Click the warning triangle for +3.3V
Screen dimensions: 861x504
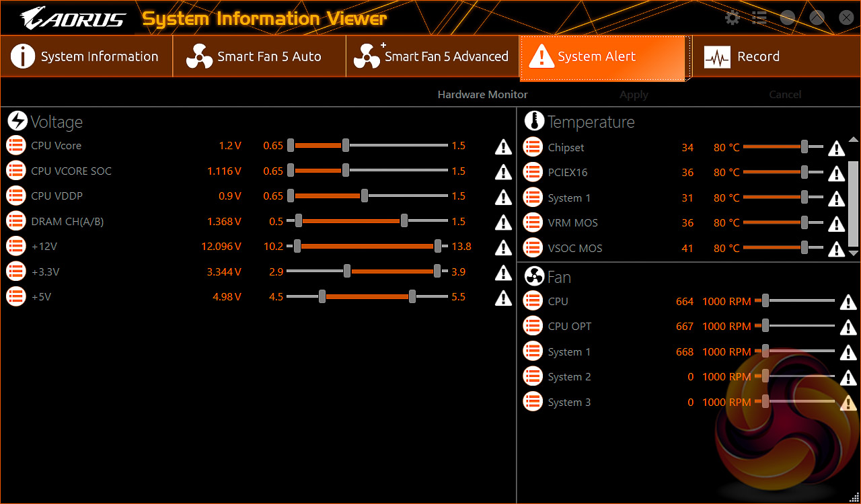point(503,273)
